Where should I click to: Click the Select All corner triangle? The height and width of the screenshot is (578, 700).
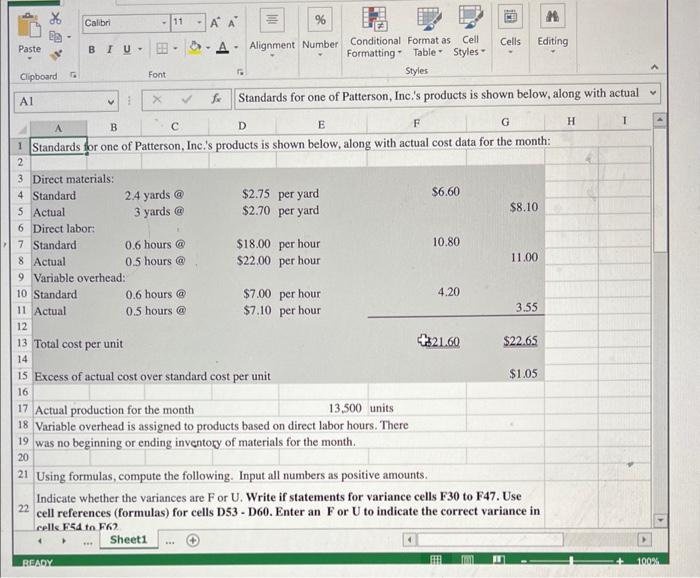[x=21, y=130]
